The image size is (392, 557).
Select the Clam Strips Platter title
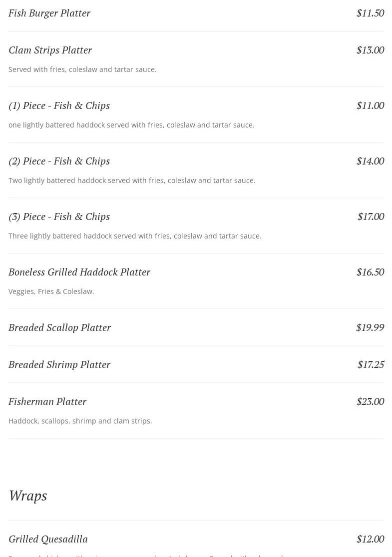click(50, 50)
